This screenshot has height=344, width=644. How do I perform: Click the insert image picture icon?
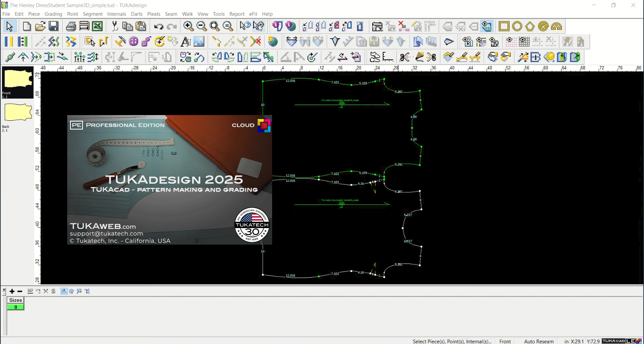click(x=199, y=41)
